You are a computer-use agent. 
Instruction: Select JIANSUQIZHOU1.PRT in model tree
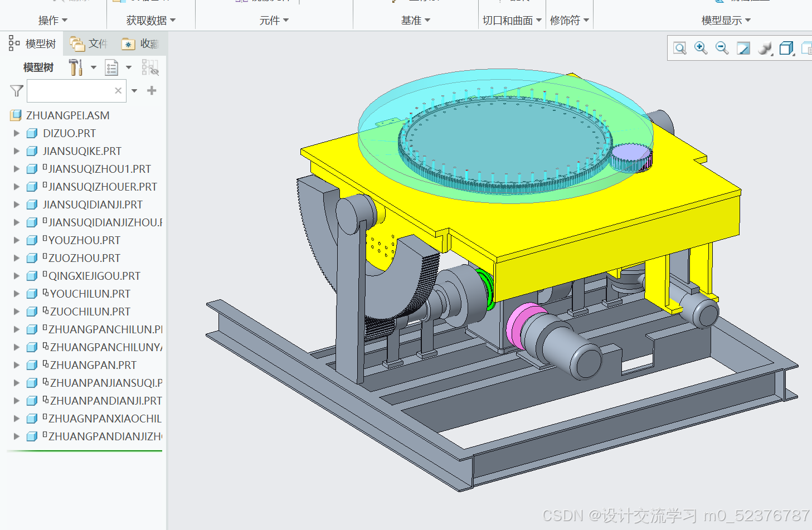click(99, 169)
